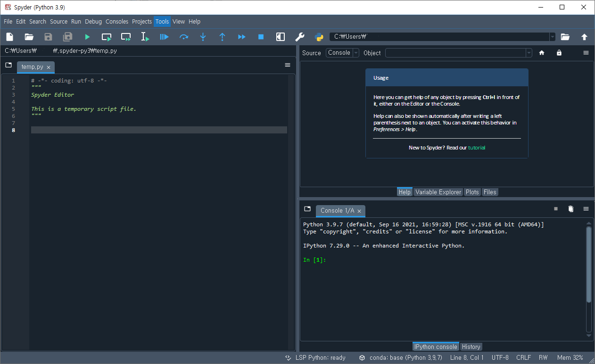This screenshot has width=595, height=364.
Task: Click the Run file green play icon
Action: pos(87,37)
